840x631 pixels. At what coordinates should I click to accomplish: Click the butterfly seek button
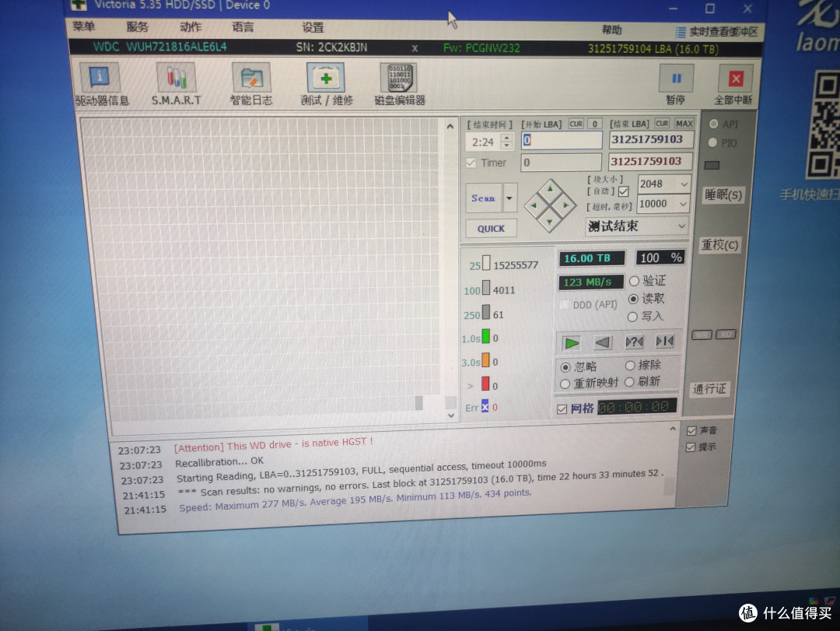coord(665,341)
